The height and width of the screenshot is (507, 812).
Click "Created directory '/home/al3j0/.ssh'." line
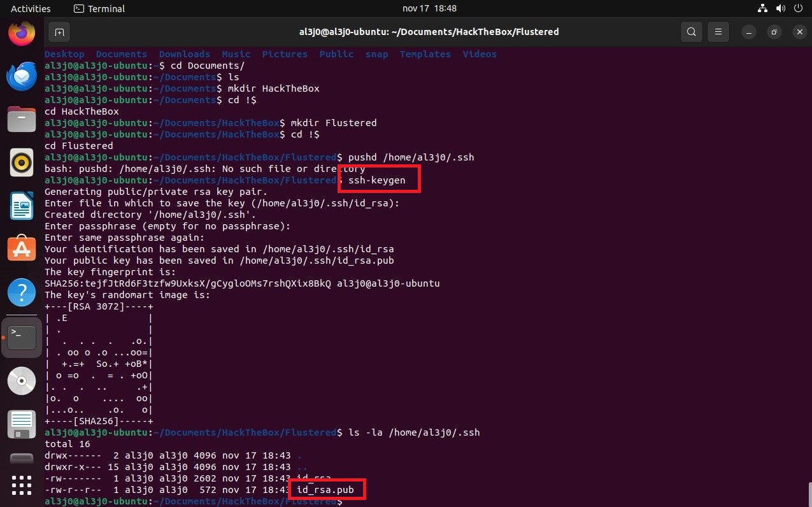pyautogui.click(x=150, y=215)
